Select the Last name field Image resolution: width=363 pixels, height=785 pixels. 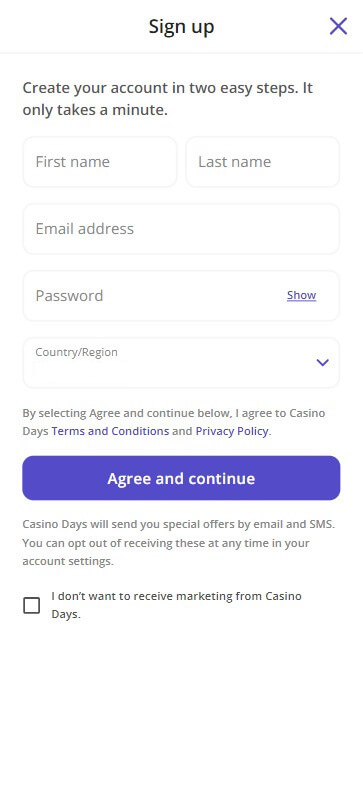(x=262, y=162)
